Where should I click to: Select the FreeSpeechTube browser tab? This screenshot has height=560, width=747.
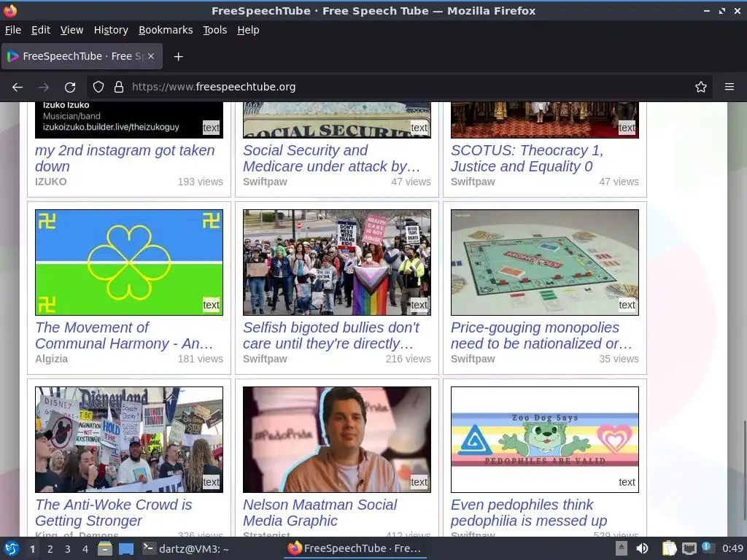tap(82, 56)
